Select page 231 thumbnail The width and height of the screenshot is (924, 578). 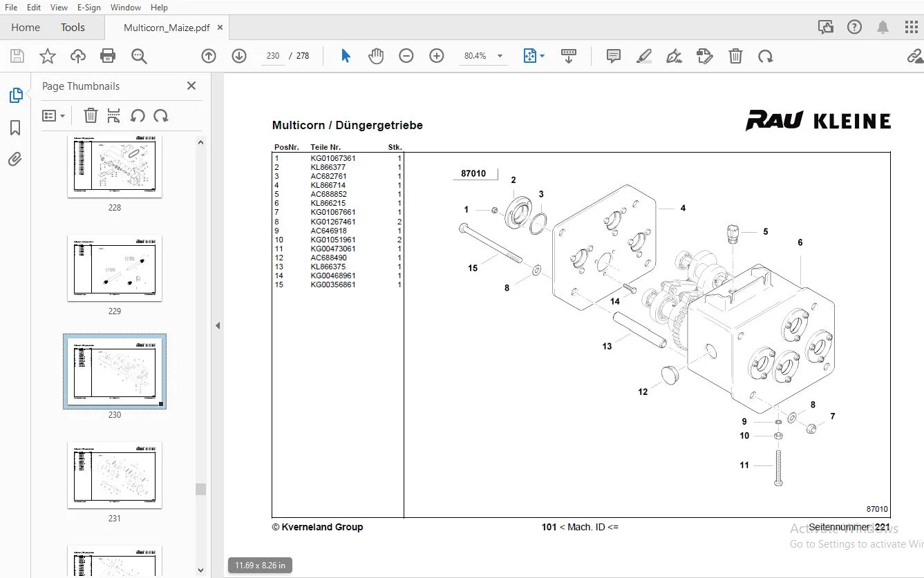[x=115, y=475]
